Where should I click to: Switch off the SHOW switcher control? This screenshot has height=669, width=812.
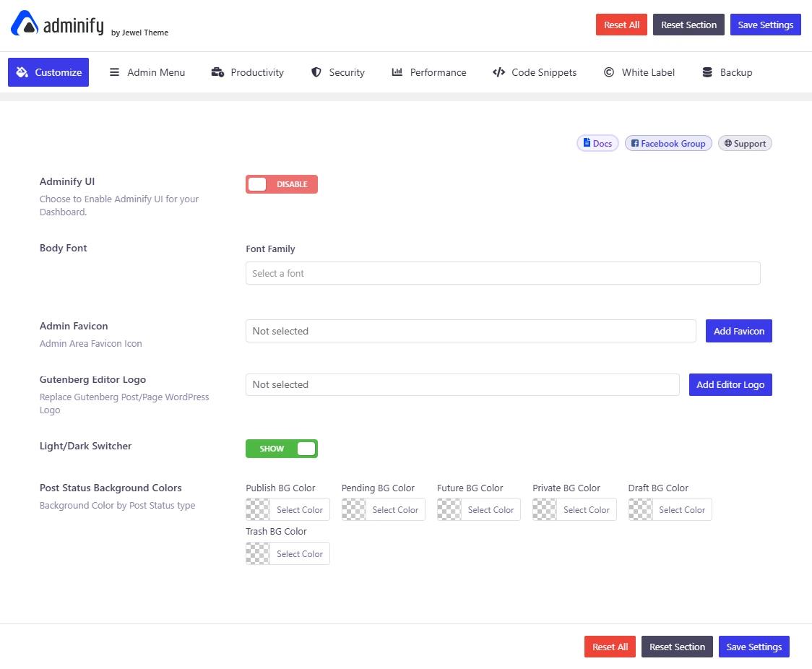click(281, 448)
